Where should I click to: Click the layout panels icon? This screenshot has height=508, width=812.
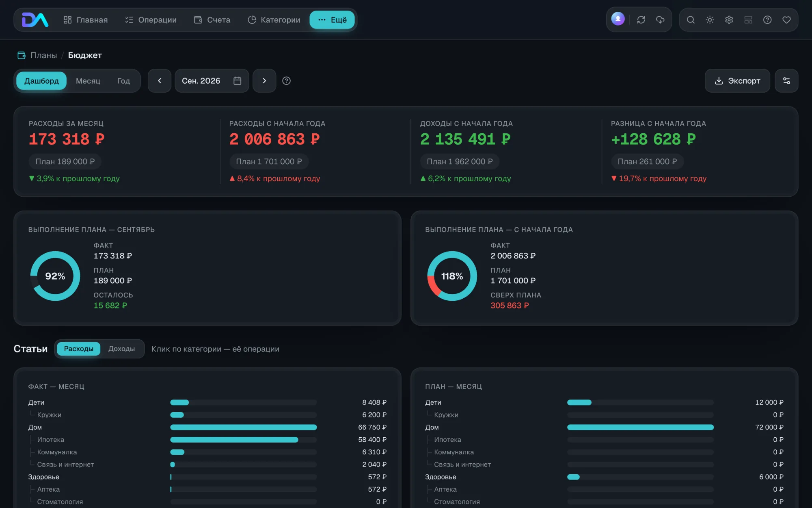pyautogui.click(x=748, y=20)
